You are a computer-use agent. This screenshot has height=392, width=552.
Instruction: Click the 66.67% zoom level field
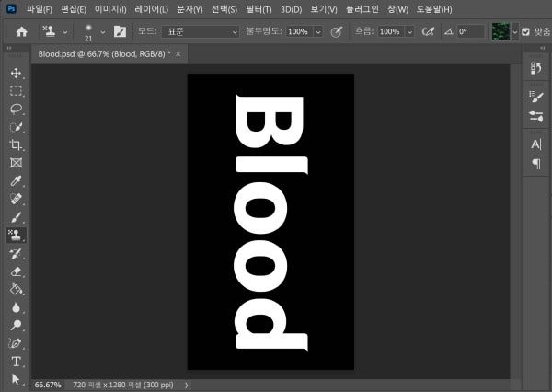48,385
